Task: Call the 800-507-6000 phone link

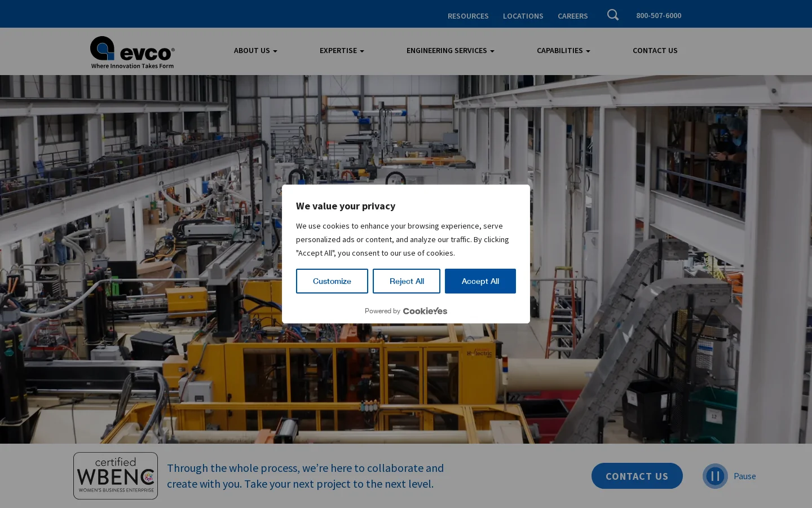Action: pos(659,16)
